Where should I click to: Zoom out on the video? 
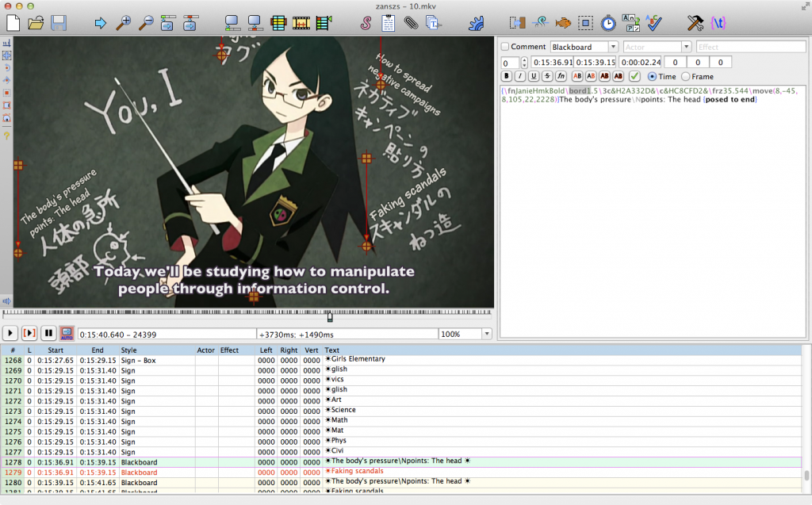coord(146,23)
